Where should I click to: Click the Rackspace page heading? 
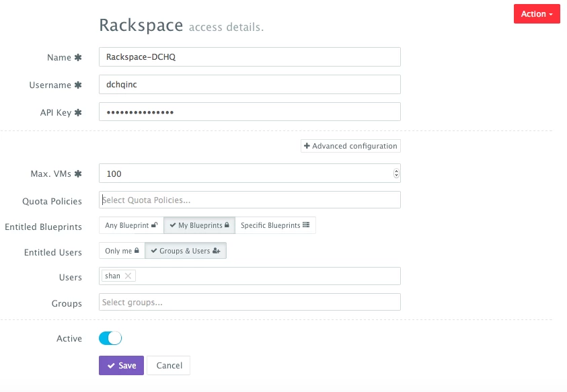click(141, 26)
